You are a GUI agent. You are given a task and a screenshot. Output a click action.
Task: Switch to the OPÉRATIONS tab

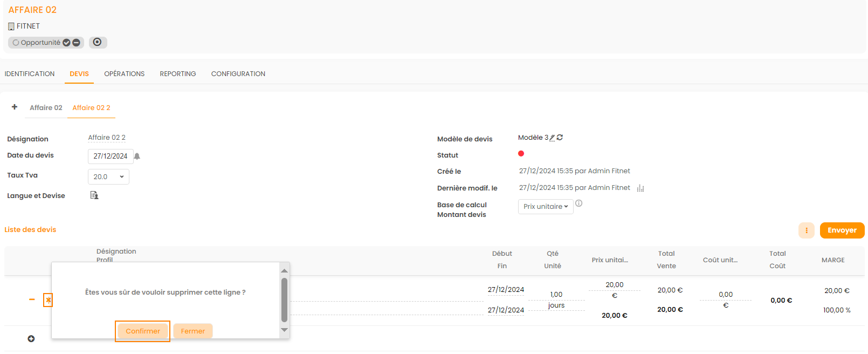point(124,74)
